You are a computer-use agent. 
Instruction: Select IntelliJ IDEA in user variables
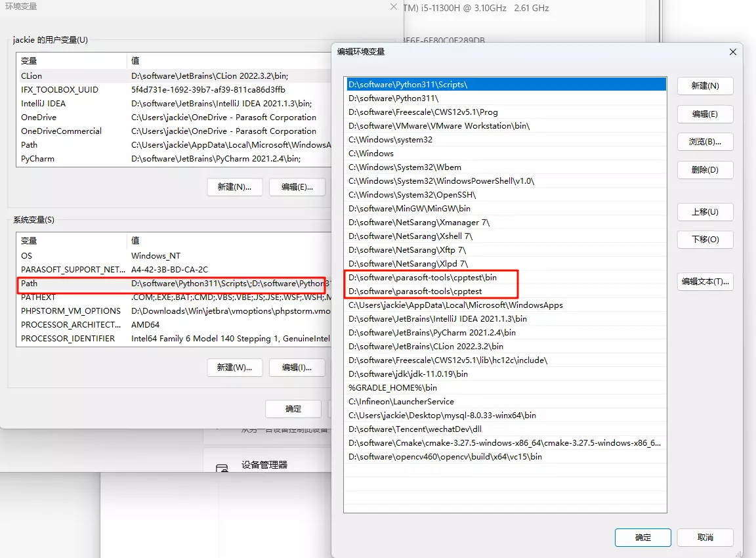pos(43,104)
